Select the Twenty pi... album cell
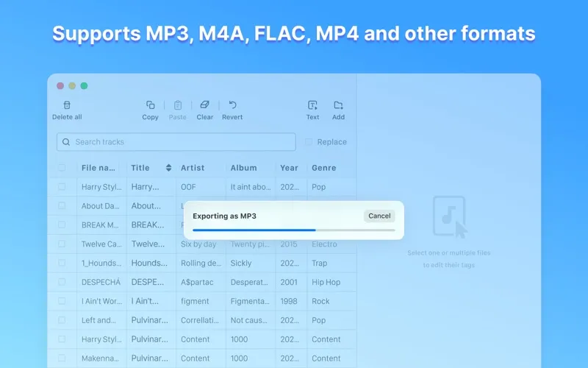 tap(250, 244)
